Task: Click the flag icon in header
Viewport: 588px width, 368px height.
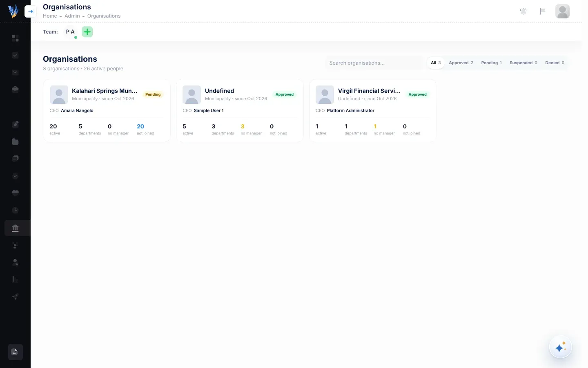Action: 543,11
